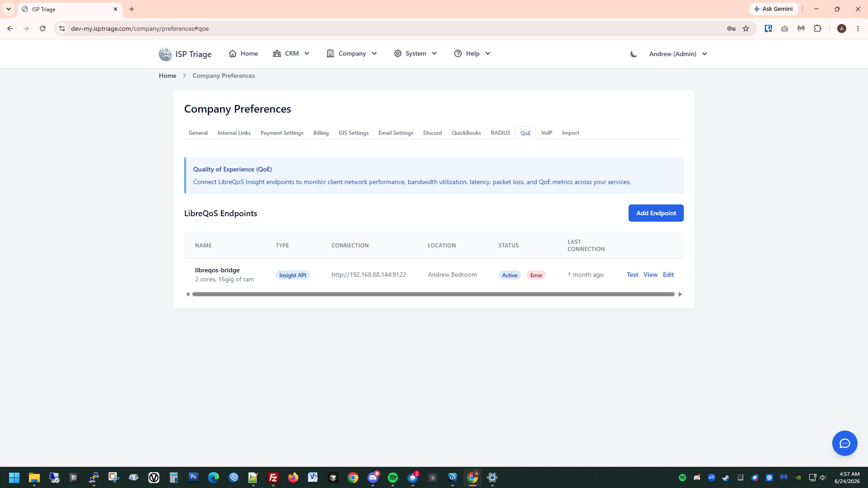View site information icon in address bar
Viewport: 868px width, 488px height.
pyautogui.click(x=62, y=28)
